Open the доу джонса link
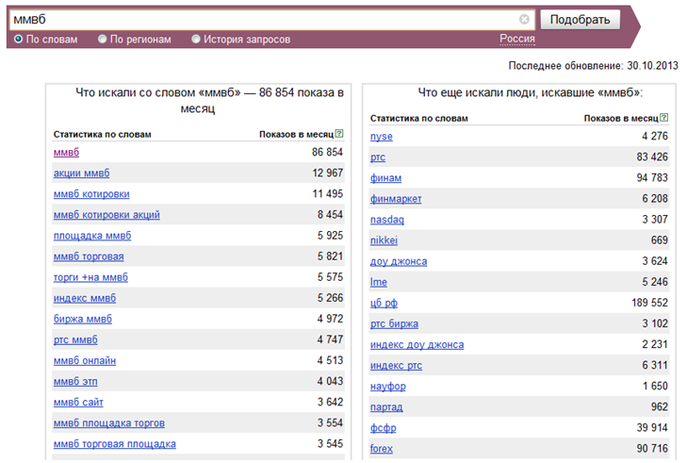Image resolution: width=687 pixels, height=463 pixels. pyautogui.click(x=399, y=262)
